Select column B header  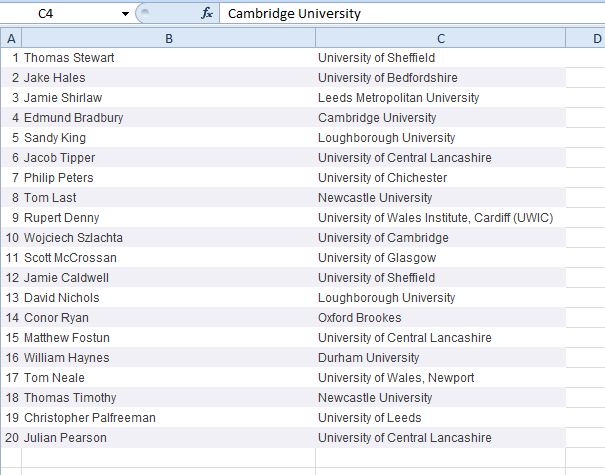click(169, 39)
